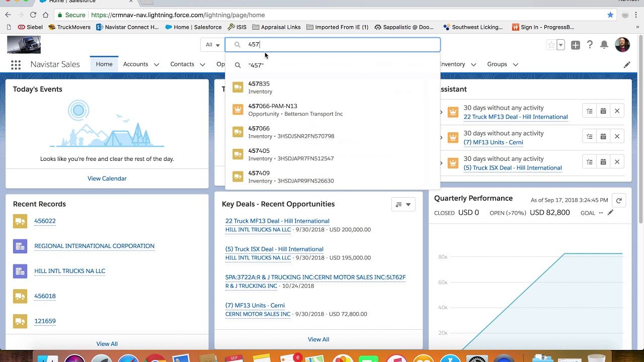The width and height of the screenshot is (644, 362).
Task: Click the browser reload button
Action: click(33, 15)
